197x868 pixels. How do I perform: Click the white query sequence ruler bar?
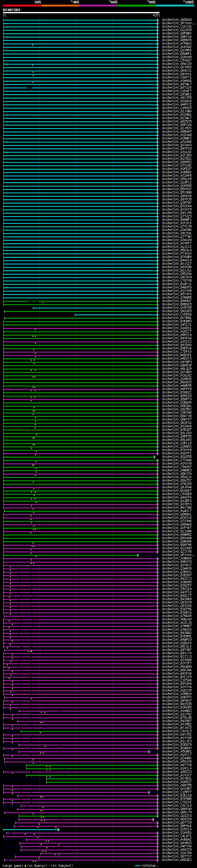[81, 13]
